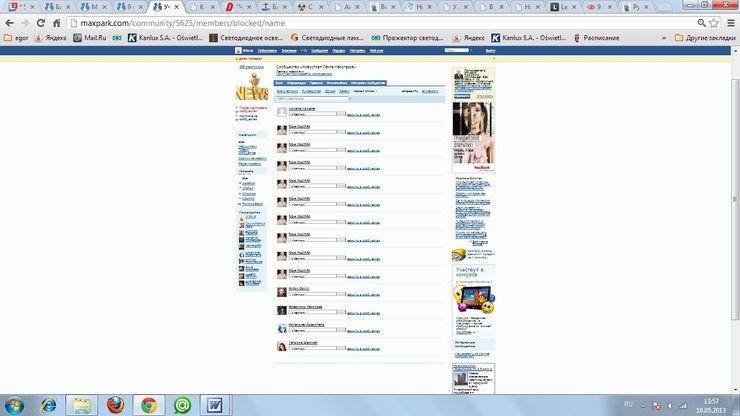Open the green @ Mail.Ru Agent taskbar icon
Image resolution: width=740 pixels, height=416 pixels.
coord(180,404)
